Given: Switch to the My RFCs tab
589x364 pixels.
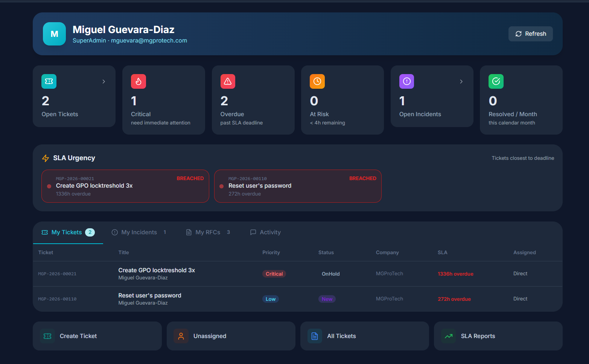Looking at the screenshot, I should 208,232.
